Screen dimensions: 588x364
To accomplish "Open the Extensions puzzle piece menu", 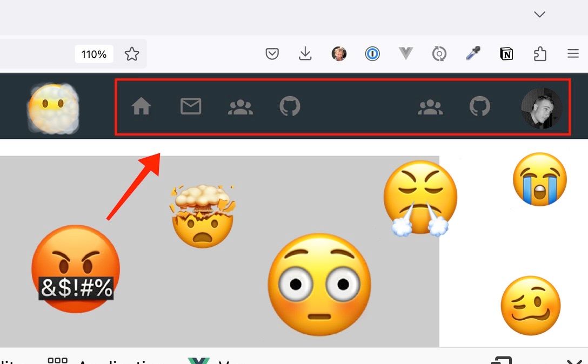I will [539, 54].
